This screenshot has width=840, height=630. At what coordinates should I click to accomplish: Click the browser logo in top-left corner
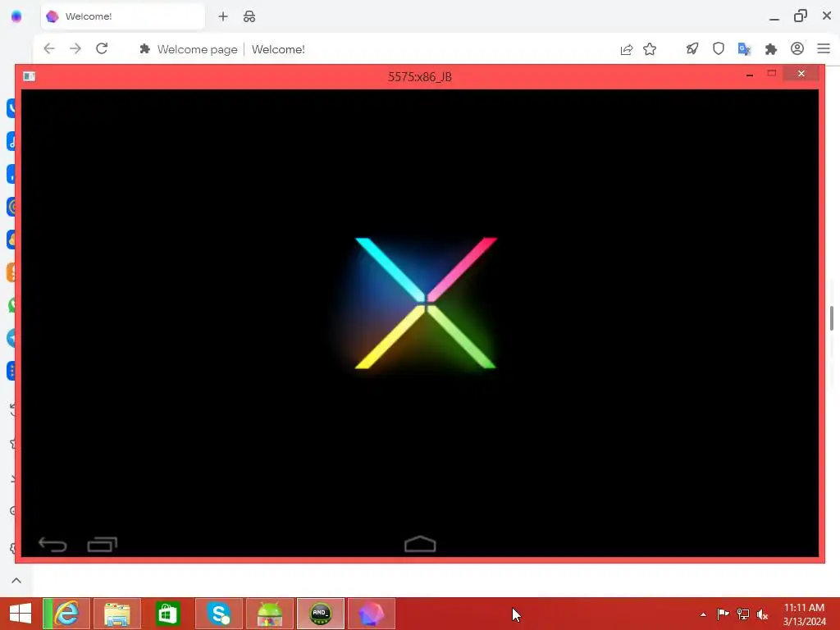pyautogui.click(x=16, y=16)
